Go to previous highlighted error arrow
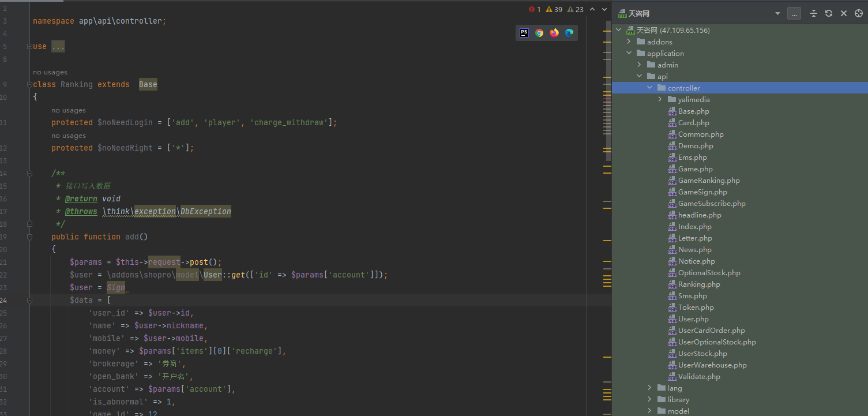868x416 pixels. tap(593, 9)
